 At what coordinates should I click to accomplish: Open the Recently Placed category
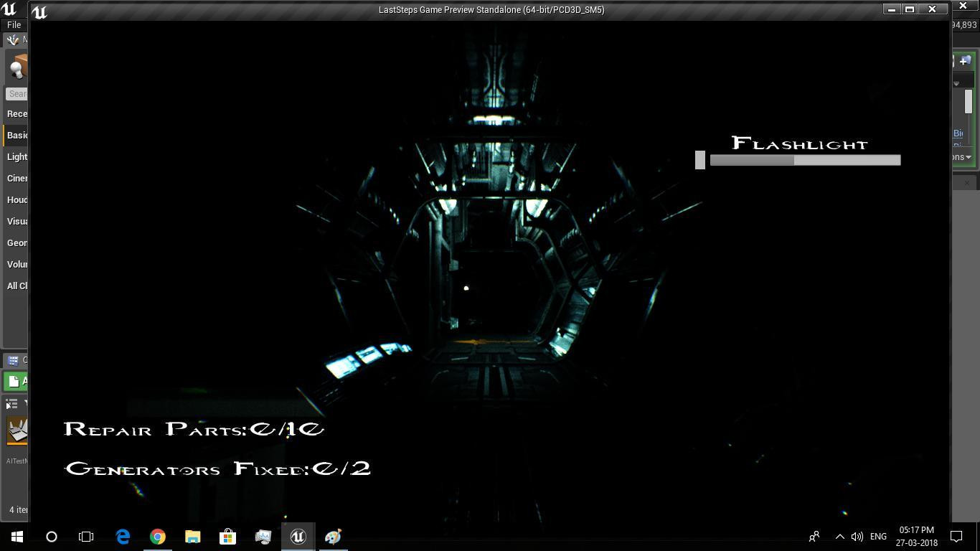tap(17, 113)
